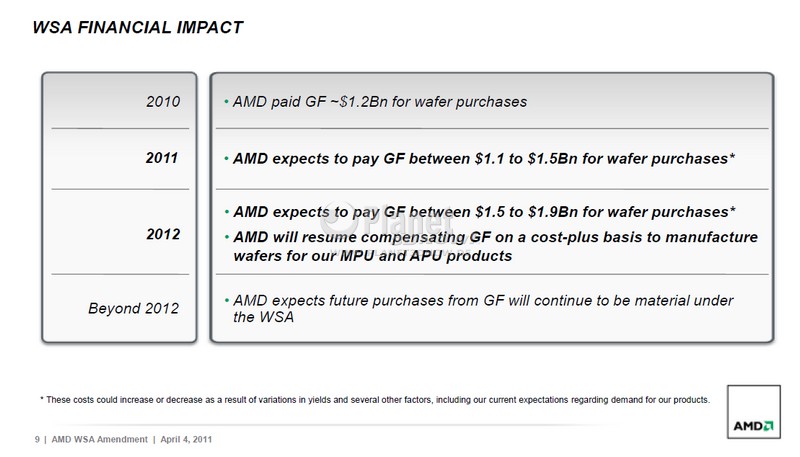The width and height of the screenshot is (800, 457).
Task: Choose the bold 2012 year label
Action: [162, 234]
